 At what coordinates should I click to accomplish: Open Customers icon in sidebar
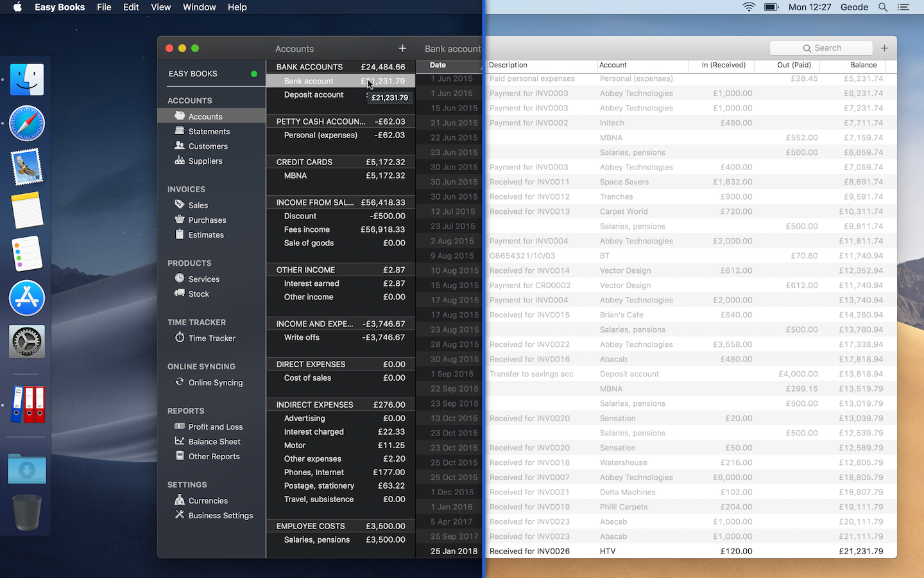(180, 146)
